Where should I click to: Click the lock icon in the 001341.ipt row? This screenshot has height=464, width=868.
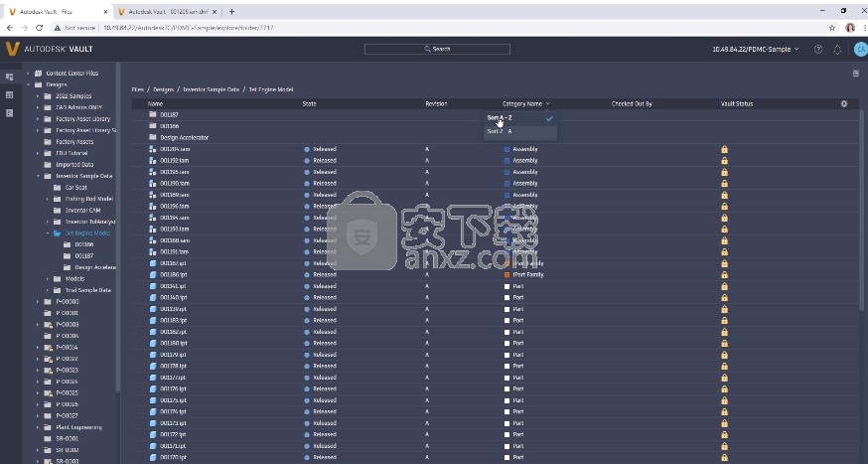(x=724, y=286)
